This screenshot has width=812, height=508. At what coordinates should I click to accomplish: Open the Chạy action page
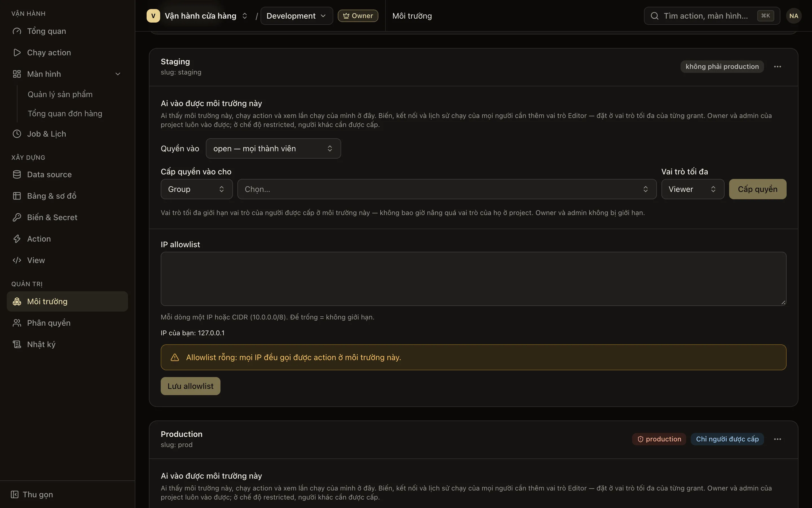coord(67,52)
